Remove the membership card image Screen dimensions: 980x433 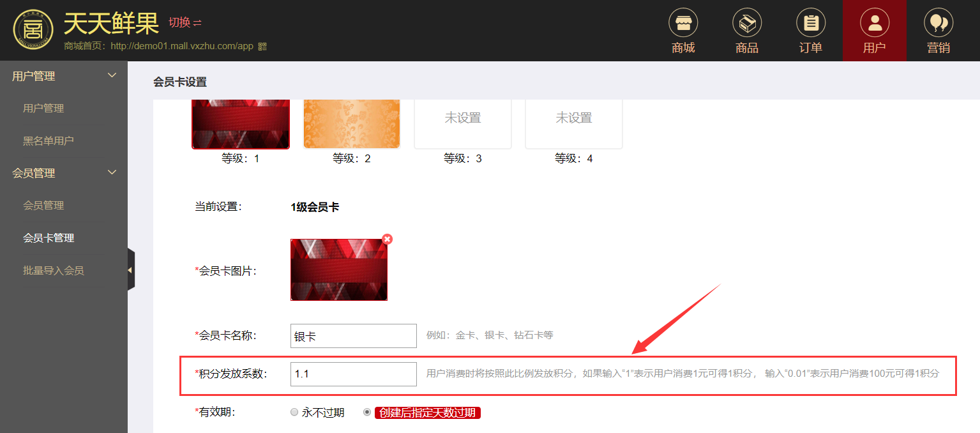click(x=387, y=239)
